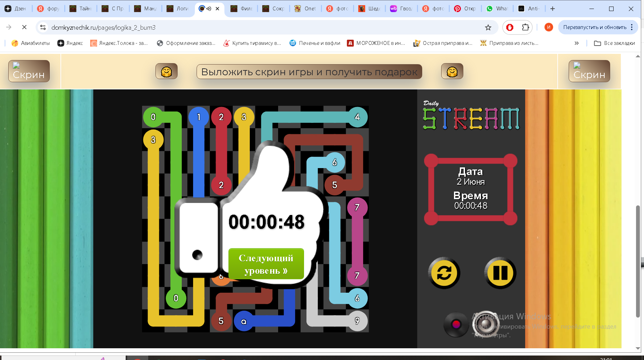Click the light blue node 6 at bottom

[357, 298]
